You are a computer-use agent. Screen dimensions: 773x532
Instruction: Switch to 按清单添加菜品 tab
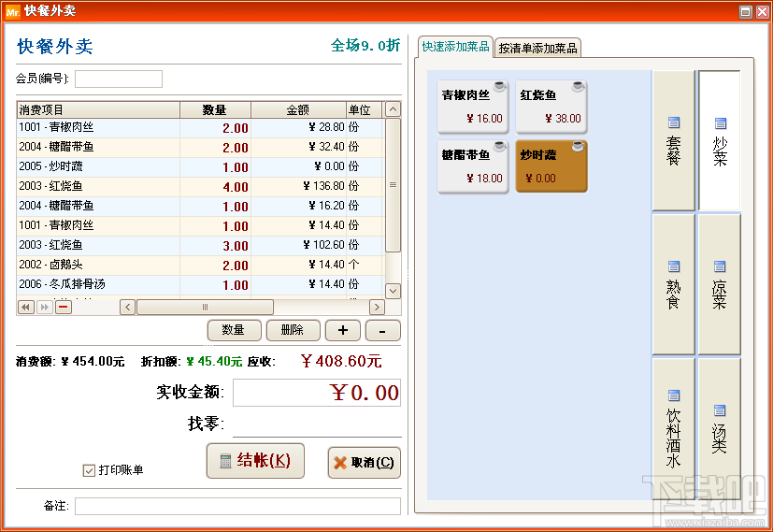[537, 48]
